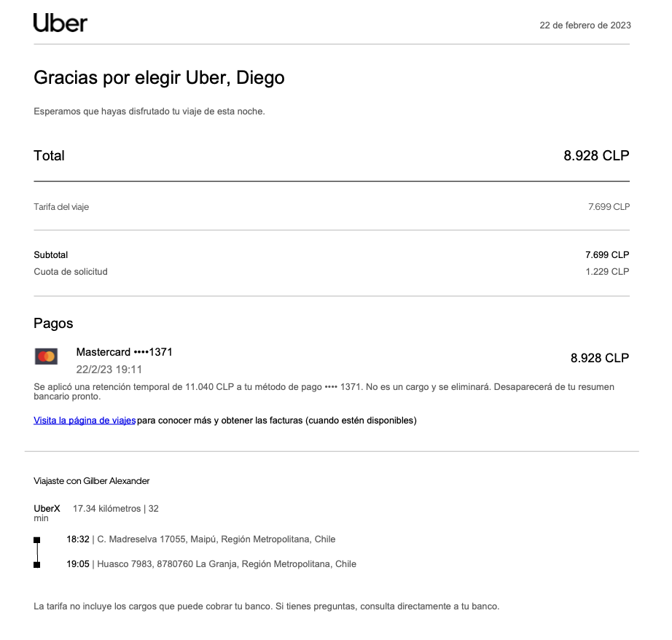Screen dimensions: 672x640
Task: Click the 'Pagos' section heading
Action: 53,324
